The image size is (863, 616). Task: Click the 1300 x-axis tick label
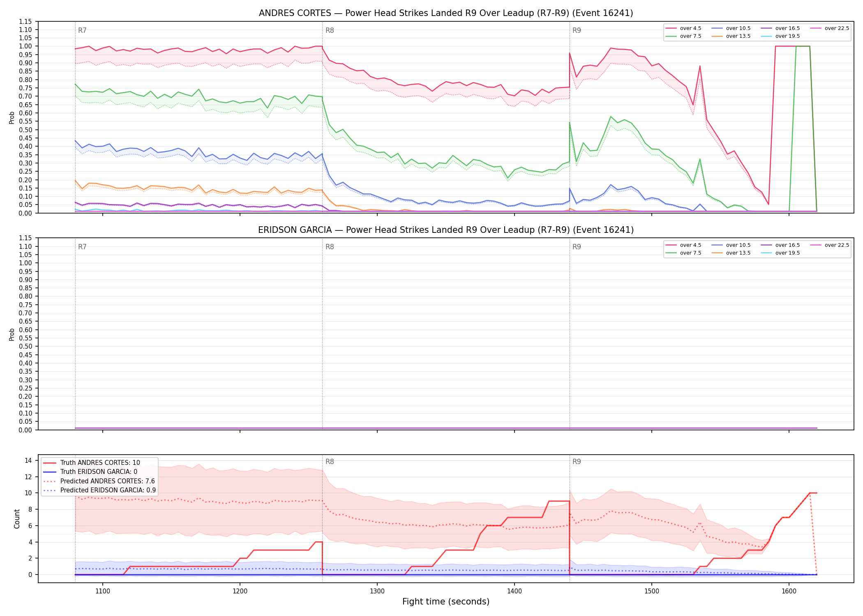377,591
